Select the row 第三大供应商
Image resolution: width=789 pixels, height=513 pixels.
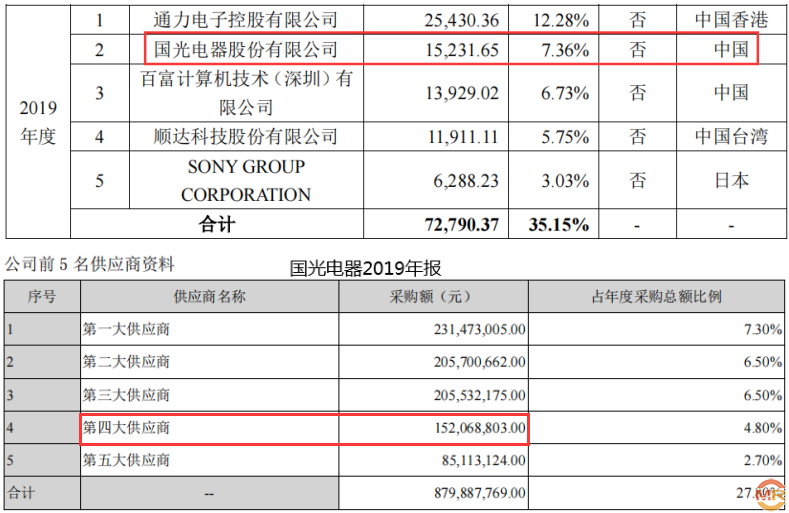pos(126,395)
